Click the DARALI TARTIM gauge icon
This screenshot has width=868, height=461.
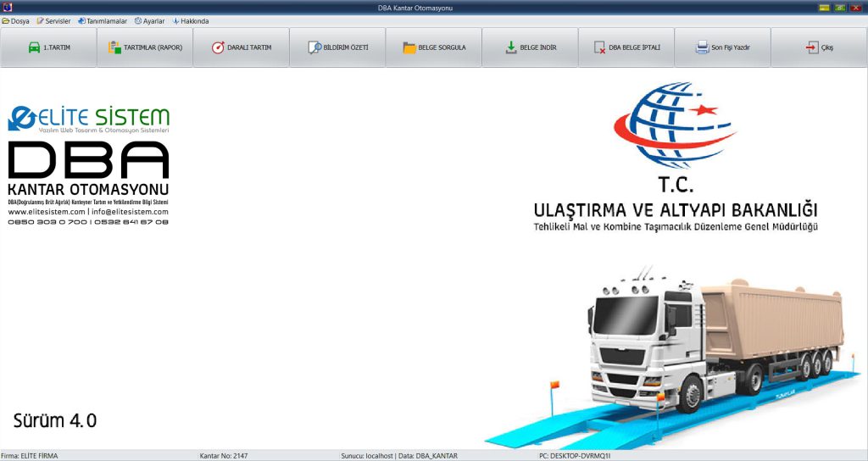218,47
